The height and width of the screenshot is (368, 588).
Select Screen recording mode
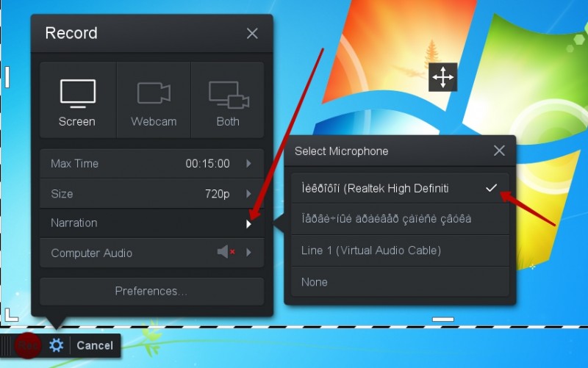78,100
